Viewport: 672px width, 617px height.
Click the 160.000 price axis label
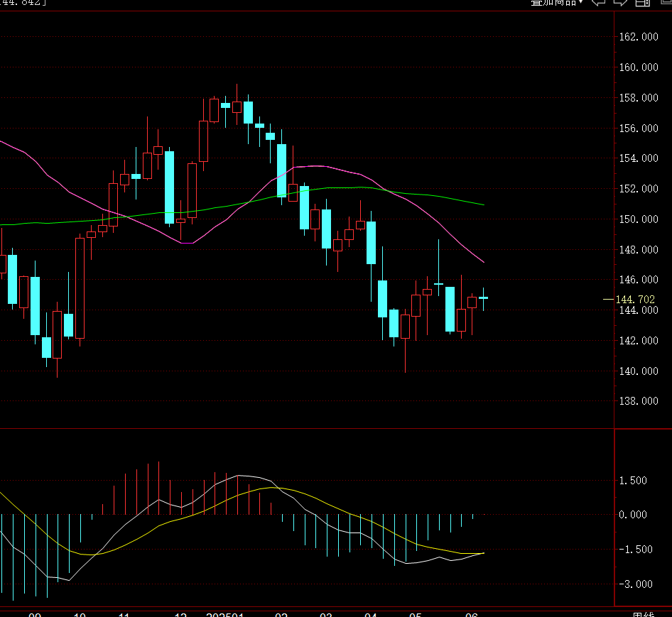point(639,67)
